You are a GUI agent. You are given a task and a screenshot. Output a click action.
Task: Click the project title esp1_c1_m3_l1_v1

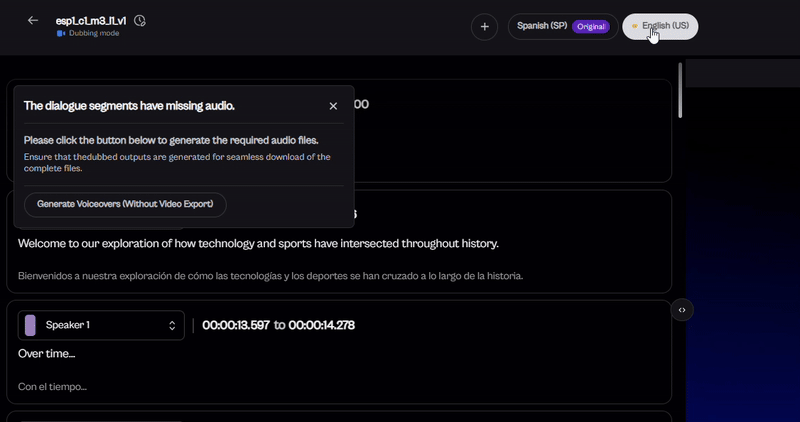(x=91, y=21)
